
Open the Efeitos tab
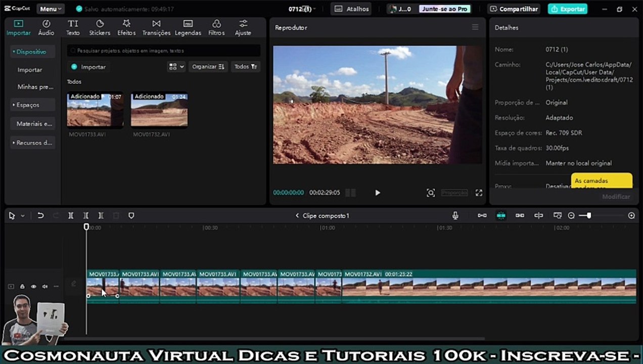coord(126,27)
